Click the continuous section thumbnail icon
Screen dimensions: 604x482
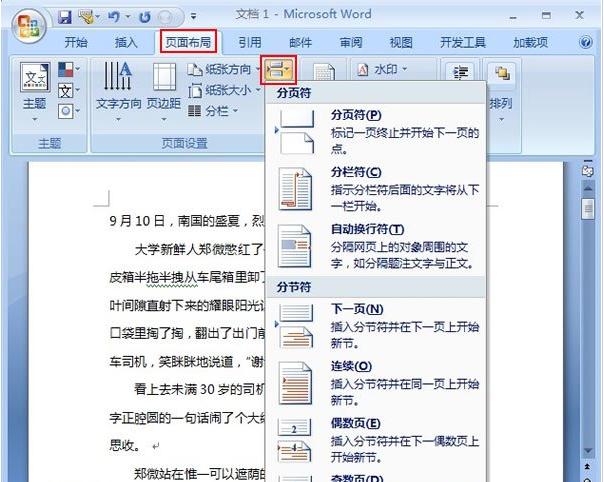click(x=295, y=383)
